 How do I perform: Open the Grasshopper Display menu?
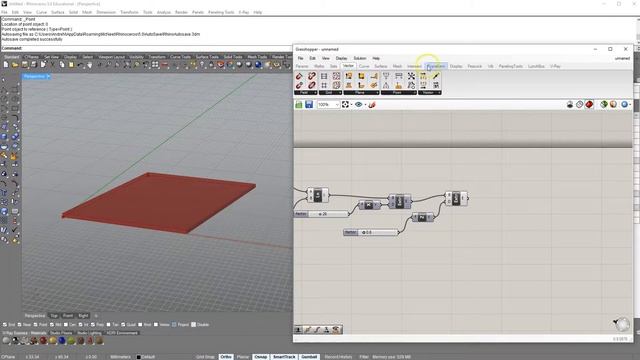coord(341,58)
